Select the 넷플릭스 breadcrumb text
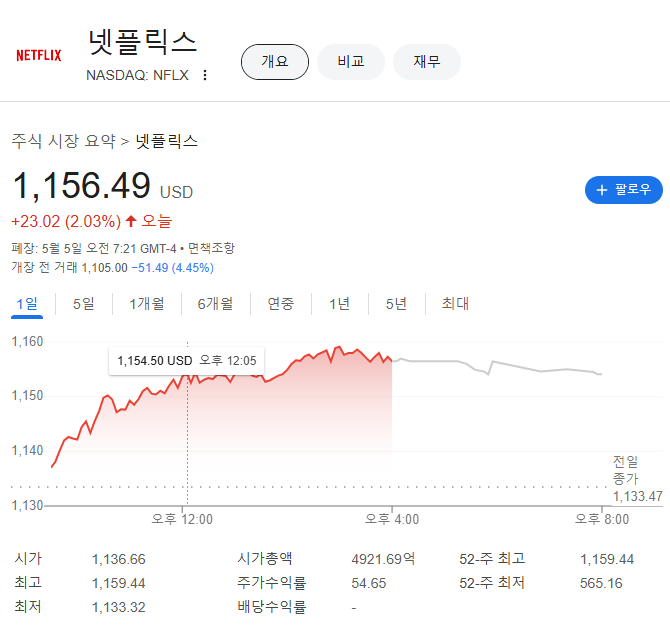This screenshot has width=670, height=636. [x=167, y=141]
